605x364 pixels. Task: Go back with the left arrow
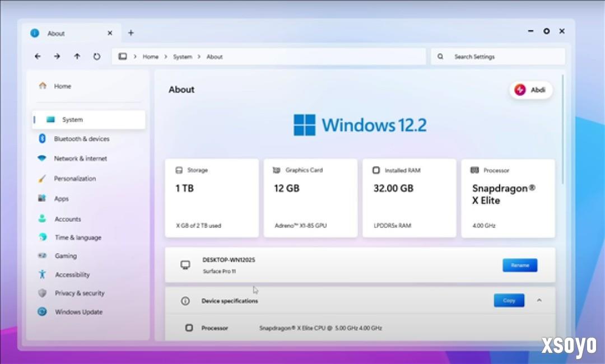(38, 57)
